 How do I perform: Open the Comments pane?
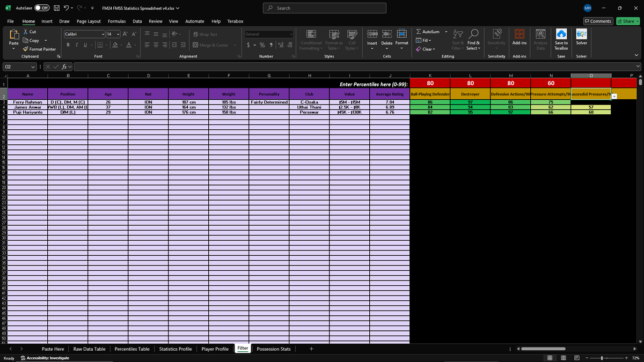598,21
